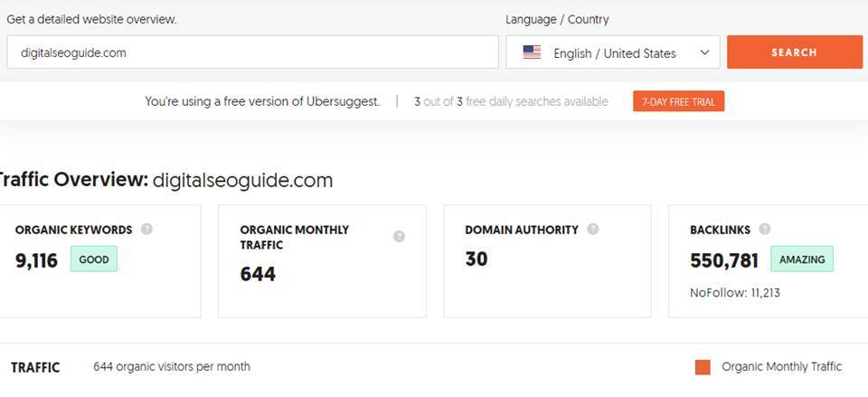Click the AMAZING badge under Backlinks

[x=802, y=260]
